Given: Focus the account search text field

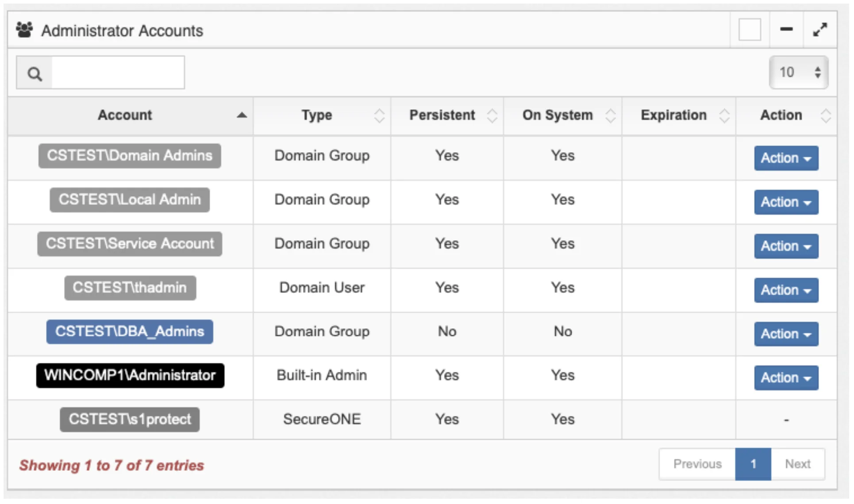Looking at the screenshot, I should (118, 73).
